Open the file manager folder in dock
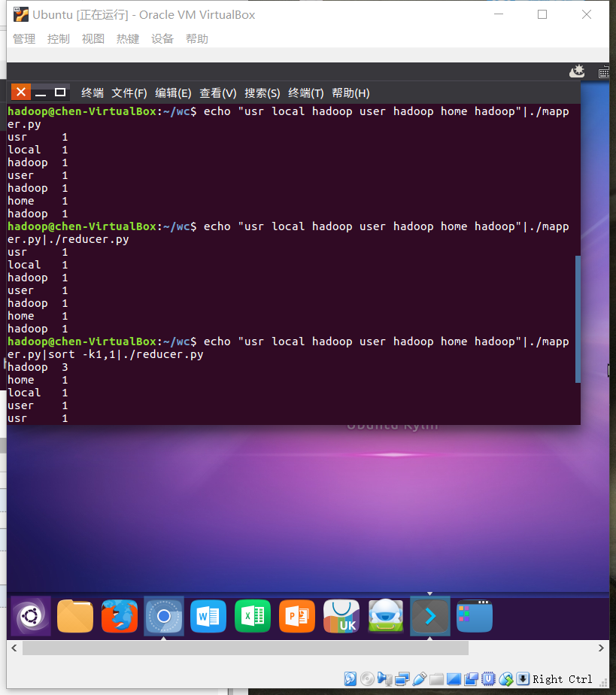Screen dimensions: 616x695 click(x=75, y=616)
